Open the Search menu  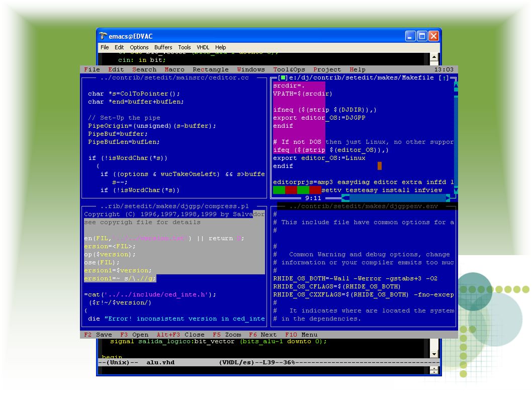[144, 69]
